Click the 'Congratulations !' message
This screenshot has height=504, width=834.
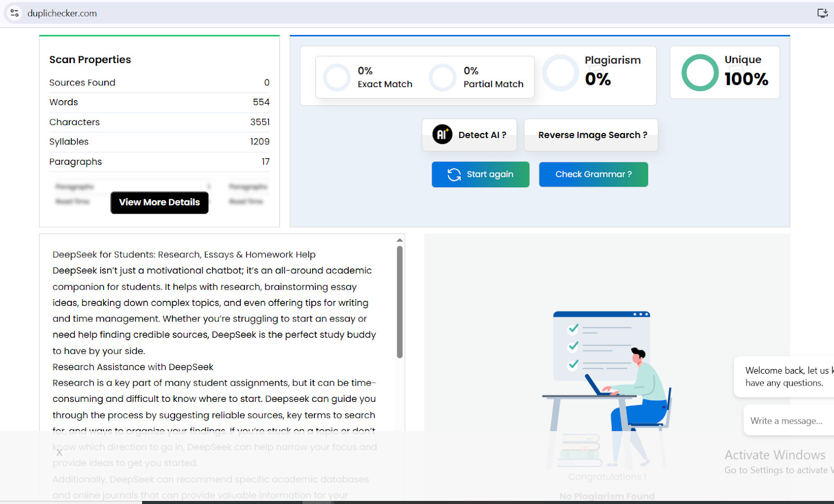(x=607, y=477)
